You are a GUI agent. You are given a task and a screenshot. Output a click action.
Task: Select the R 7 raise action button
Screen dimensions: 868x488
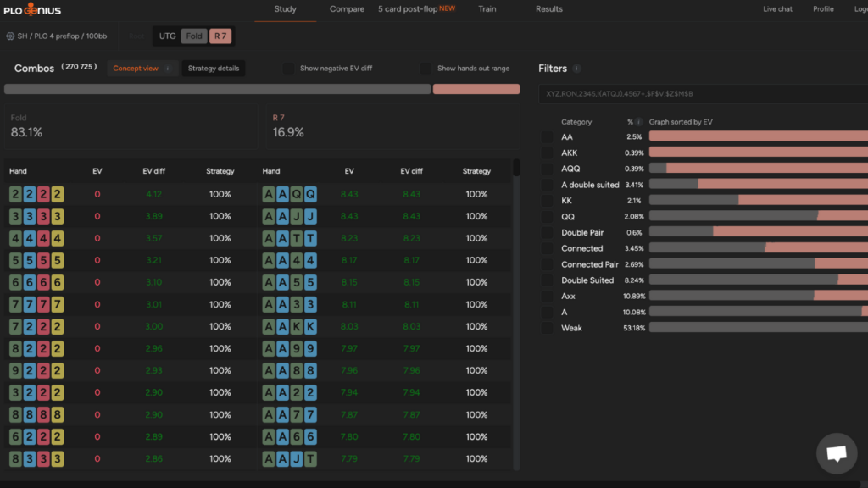pos(220,36)
